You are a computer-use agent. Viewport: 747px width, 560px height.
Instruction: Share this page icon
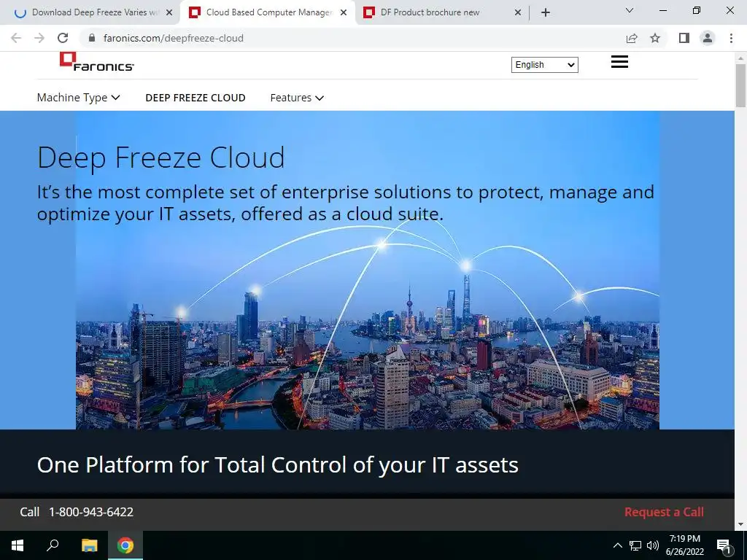point(632,38)
